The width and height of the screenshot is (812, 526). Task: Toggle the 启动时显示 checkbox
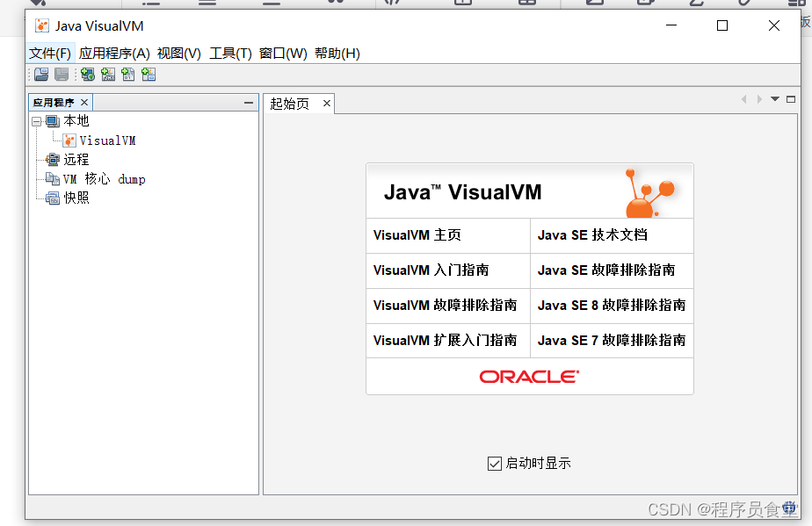pos(495,464)
